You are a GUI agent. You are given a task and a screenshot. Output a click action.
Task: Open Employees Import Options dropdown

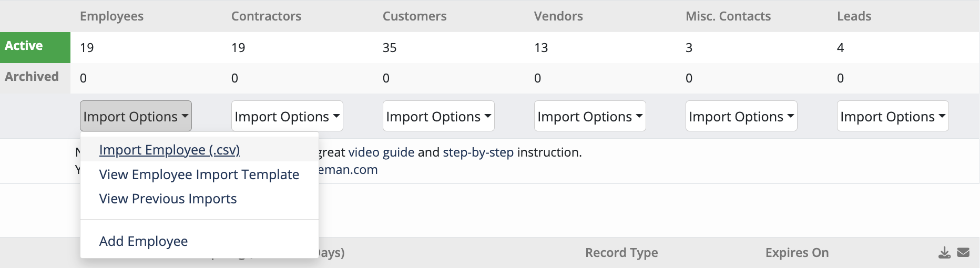[x=136, y=116]
